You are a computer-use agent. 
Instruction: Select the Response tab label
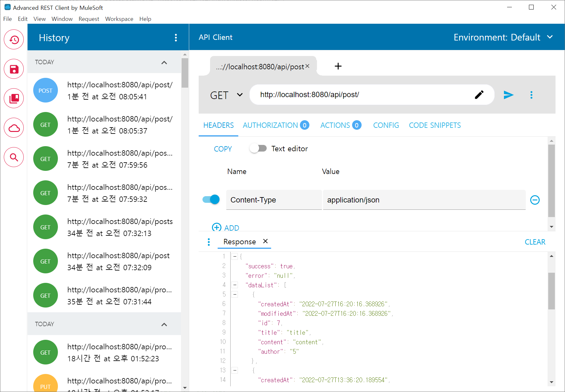[239, 242]
